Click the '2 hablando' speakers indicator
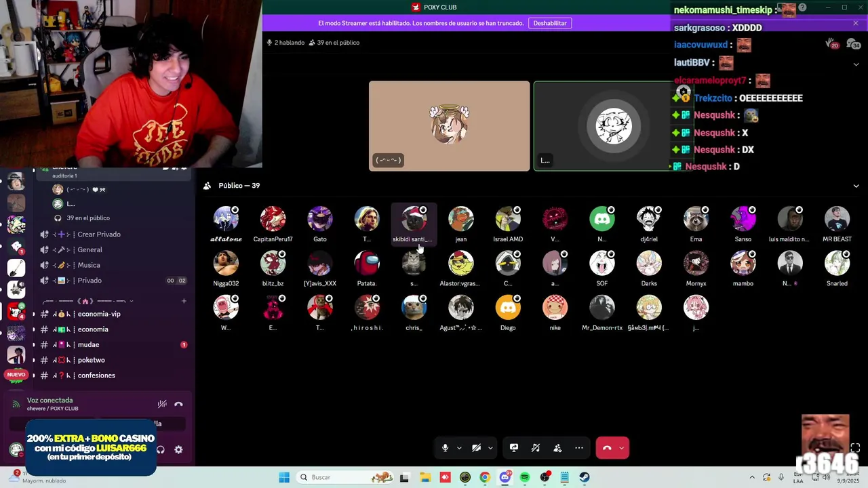 (x=285, y=43)
